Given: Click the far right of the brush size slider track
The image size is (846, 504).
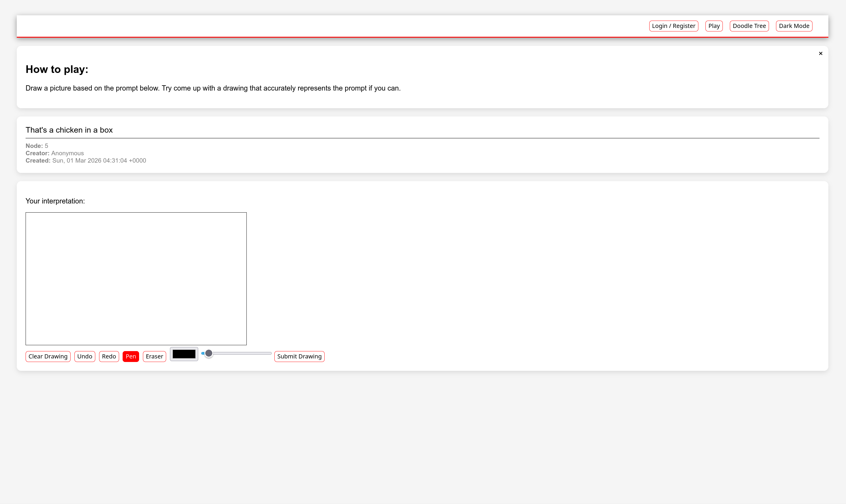Looking at the screenshot, I should pyautogui.click(x=269, y=353).
